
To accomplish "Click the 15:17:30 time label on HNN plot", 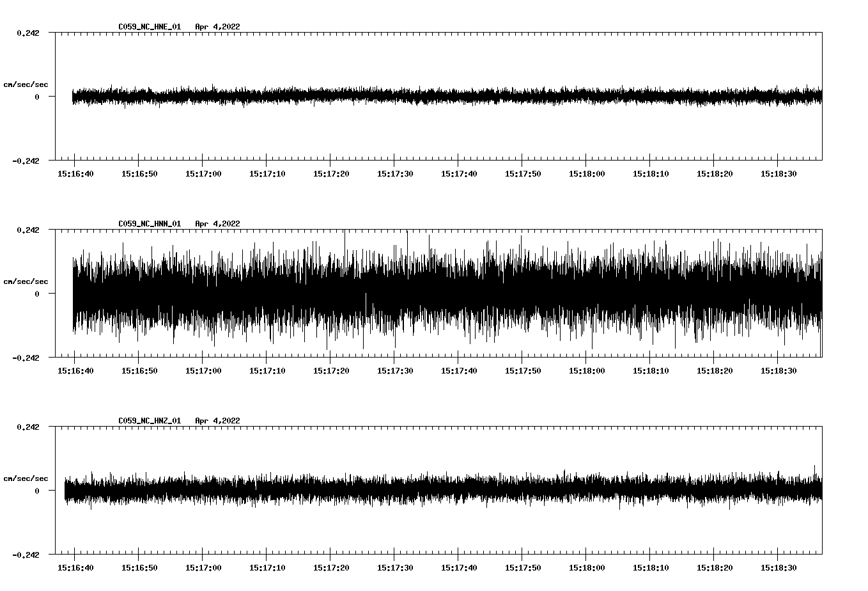I will click(395, 371).
